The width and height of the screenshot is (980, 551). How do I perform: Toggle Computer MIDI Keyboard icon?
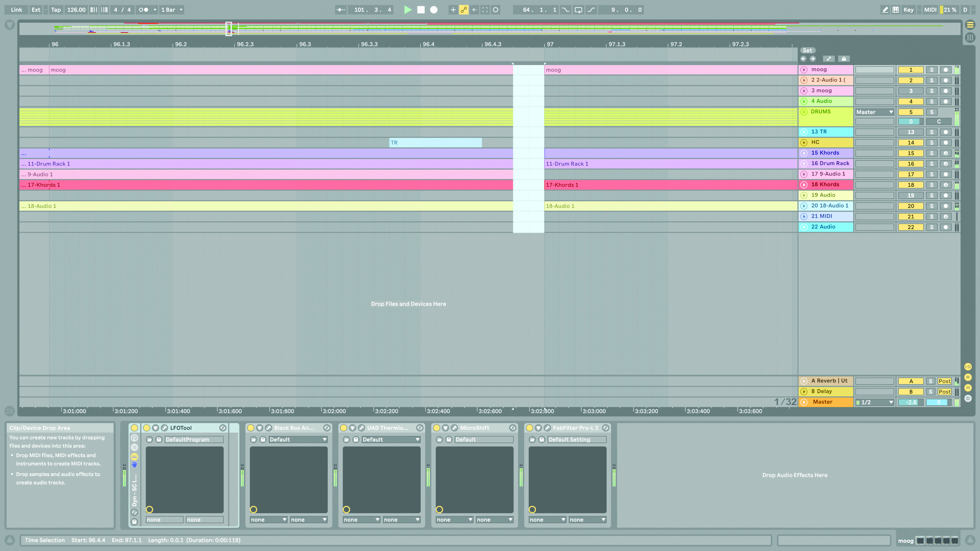pos(896,10)
